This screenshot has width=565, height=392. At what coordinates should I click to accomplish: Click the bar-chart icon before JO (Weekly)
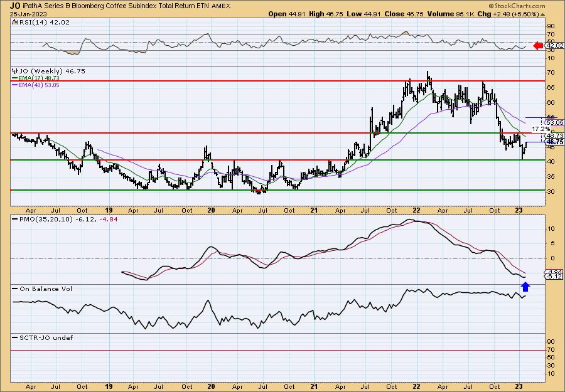coord(14,72)
